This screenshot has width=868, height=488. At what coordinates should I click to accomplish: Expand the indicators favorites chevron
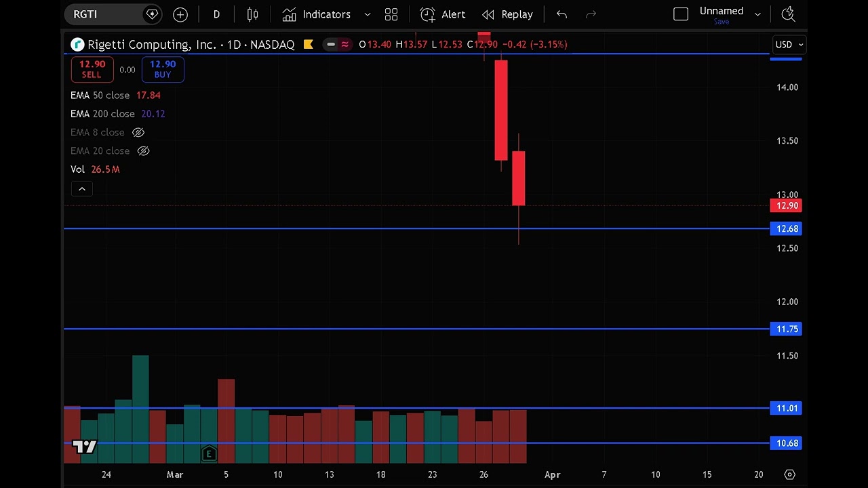pos(368,14)
